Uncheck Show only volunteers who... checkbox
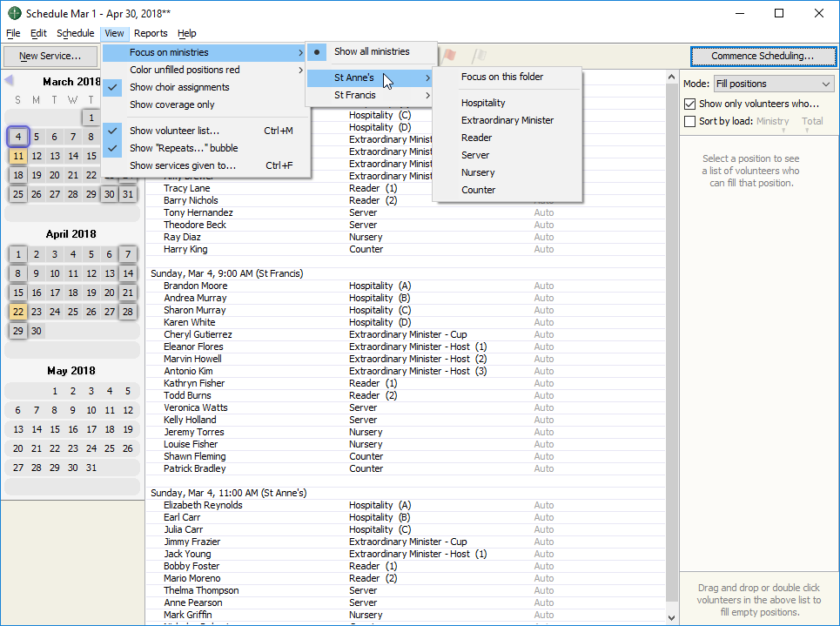The height and width of the screenshot is (626, 840). (x=690, y=104)
